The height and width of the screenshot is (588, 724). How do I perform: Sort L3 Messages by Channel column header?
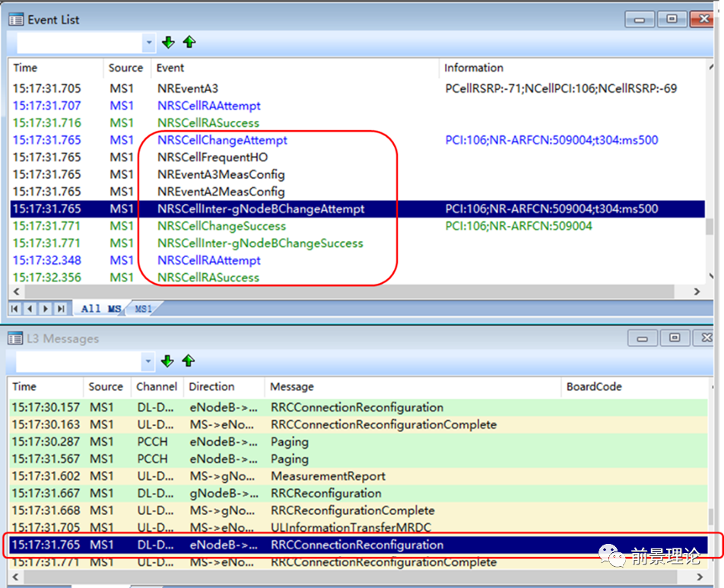click(157, 386)
